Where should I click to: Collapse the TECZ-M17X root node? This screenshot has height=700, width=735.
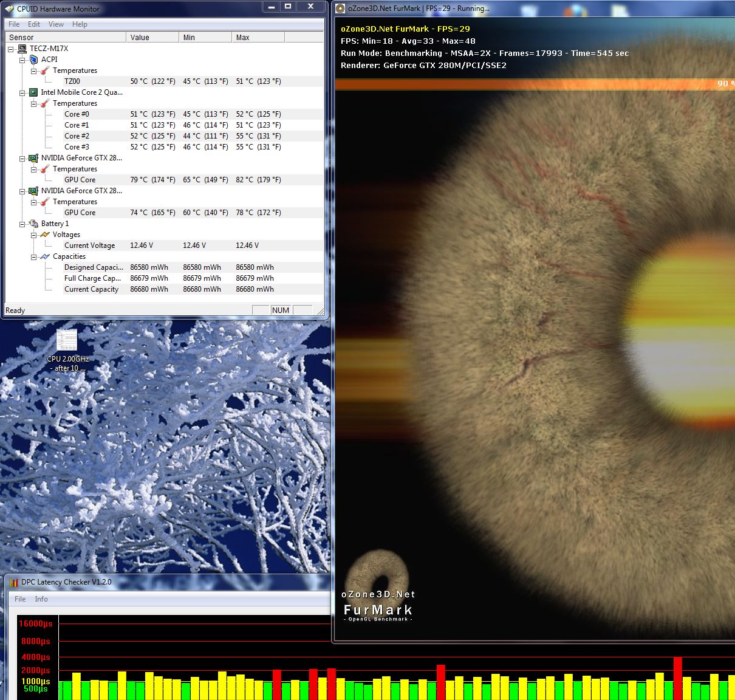pos(11,49)
